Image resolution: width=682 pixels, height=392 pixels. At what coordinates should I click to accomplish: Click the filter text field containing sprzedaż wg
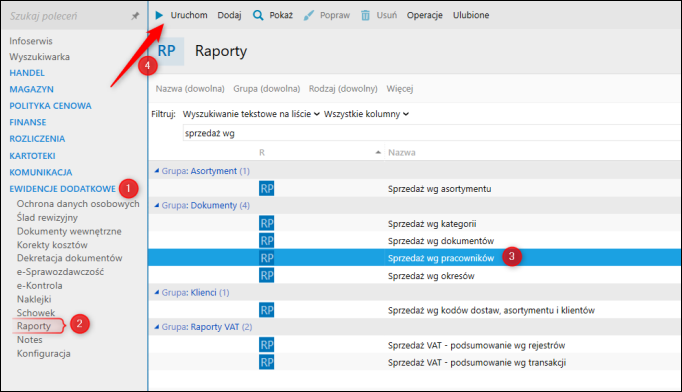[x=431, y=133]
